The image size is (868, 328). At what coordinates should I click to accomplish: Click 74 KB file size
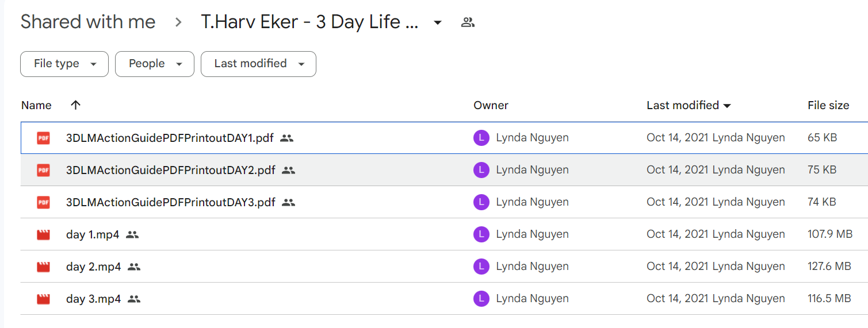[822, 202]
